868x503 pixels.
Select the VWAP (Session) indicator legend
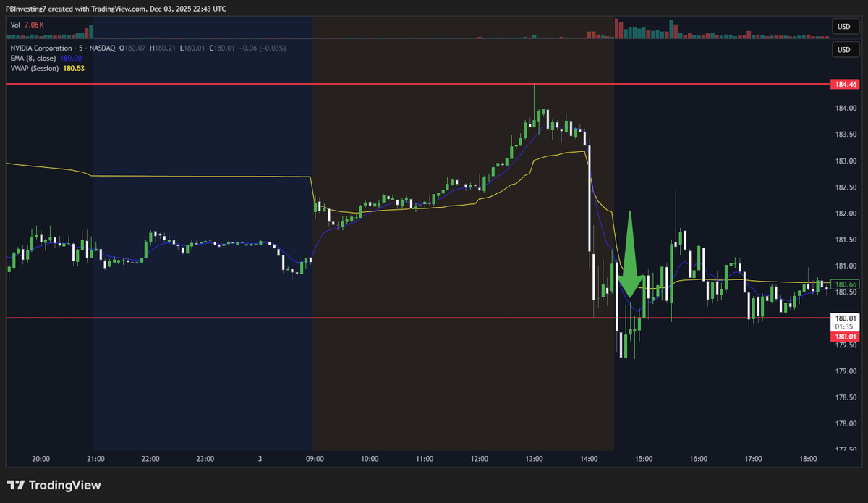[x=46, y=68]
